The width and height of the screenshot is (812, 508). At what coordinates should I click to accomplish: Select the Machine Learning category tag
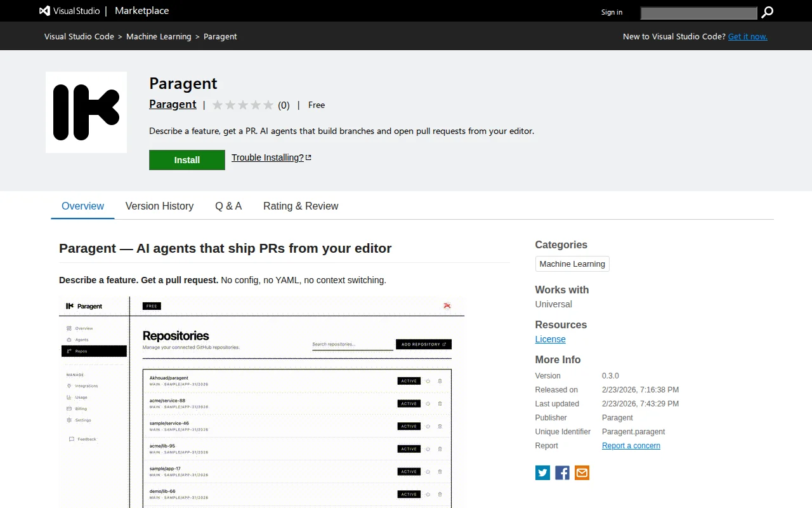[x=572, y=264]
